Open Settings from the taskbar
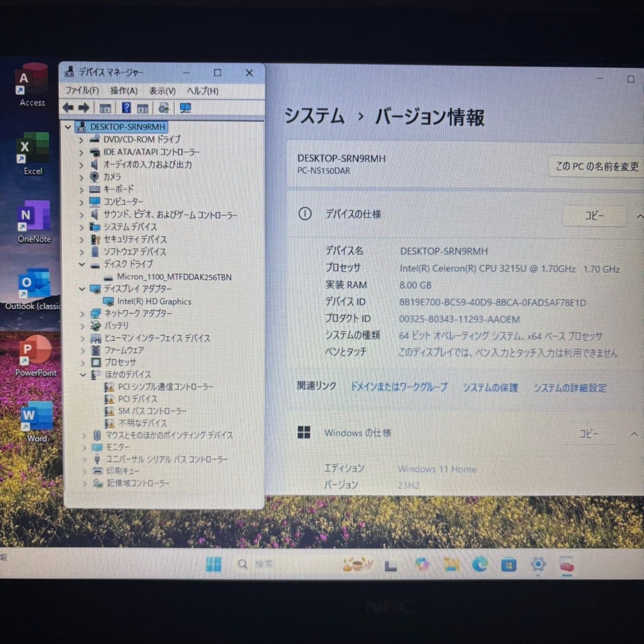The height and width of the screenshot is (644, 644). coord(538,565)
